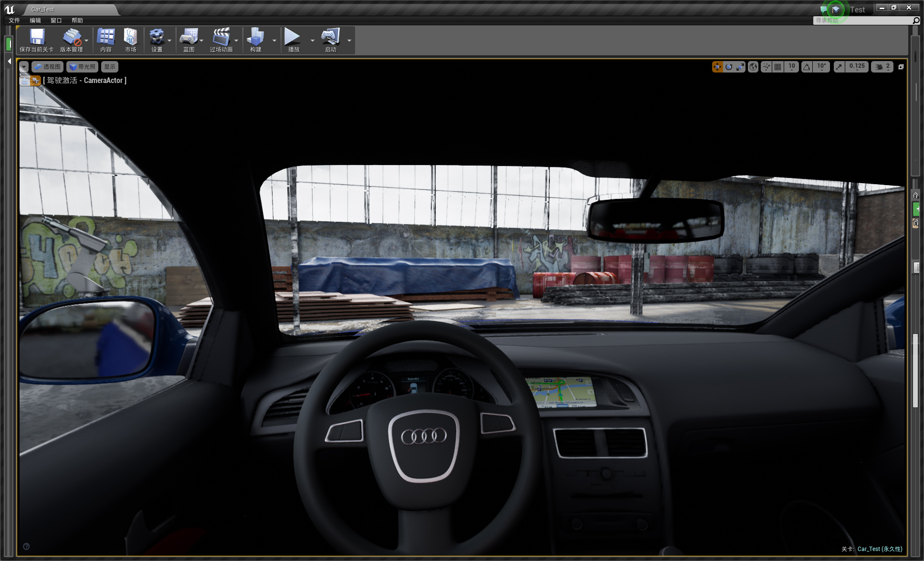
Task: Expand the Build options dropdown arrow
Action: (274, 41)
